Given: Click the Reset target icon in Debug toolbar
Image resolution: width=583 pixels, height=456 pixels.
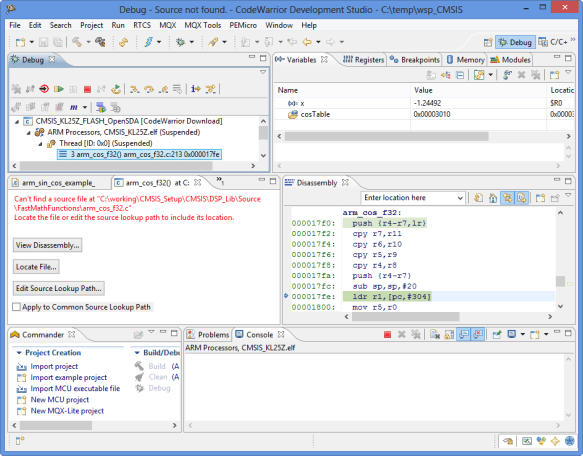Looking at the screenshot, I should point(44,89).
